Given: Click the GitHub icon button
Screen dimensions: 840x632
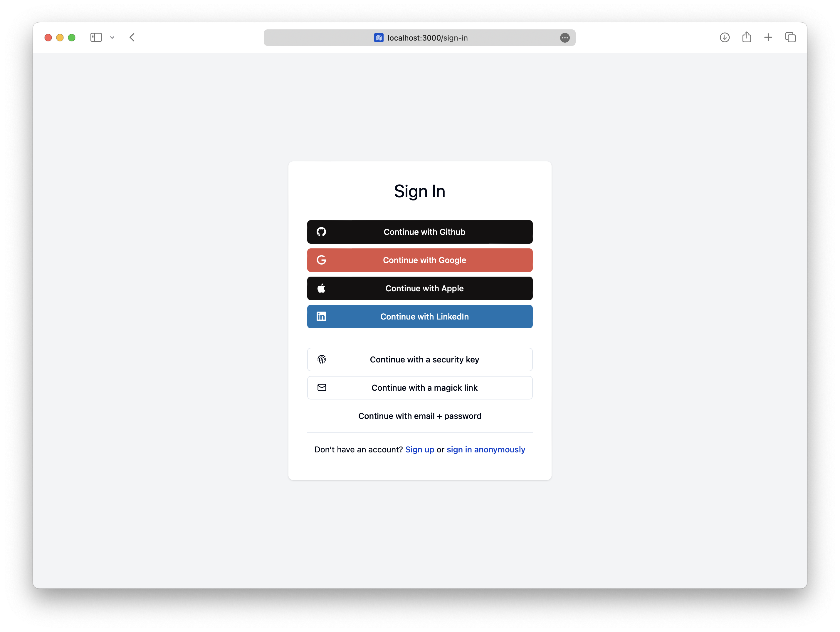Looking at the screenshot, I should pos(322,232).
